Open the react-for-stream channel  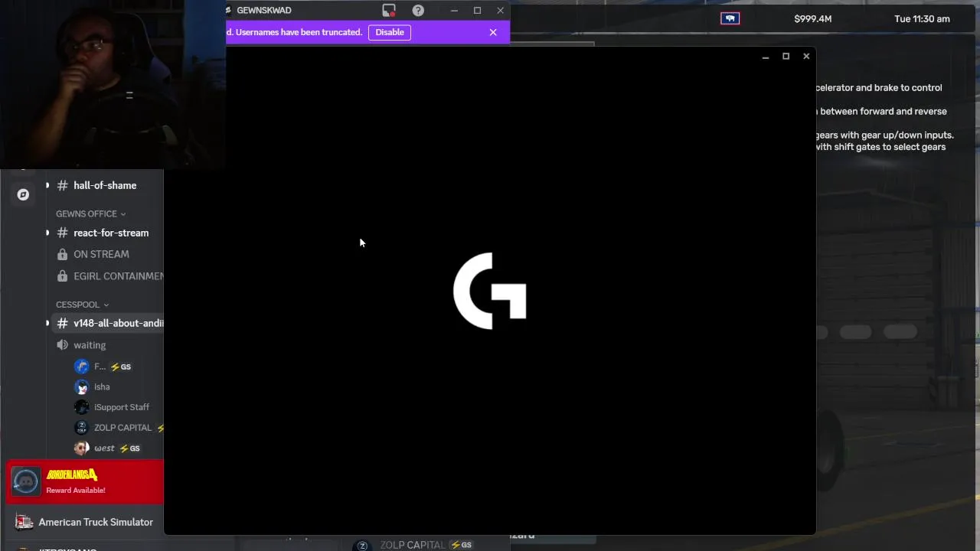click(x=111, y=233)
